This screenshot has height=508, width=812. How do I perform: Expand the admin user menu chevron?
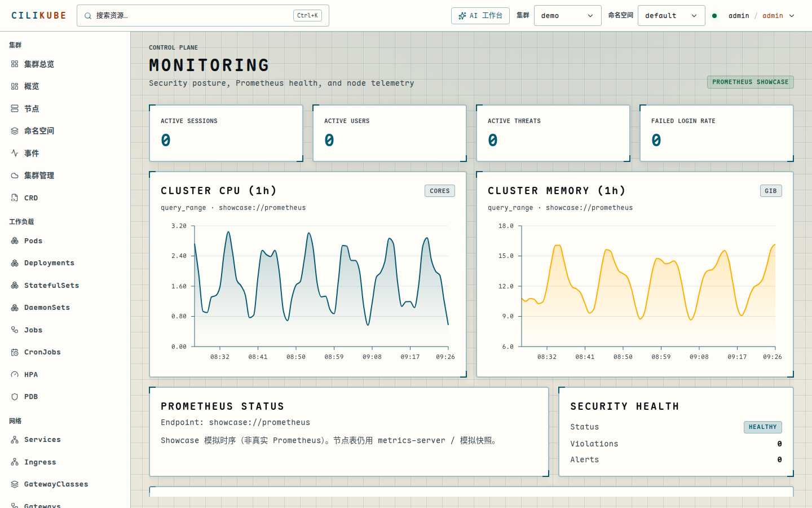pyautogui.click(x=792, y=16)
